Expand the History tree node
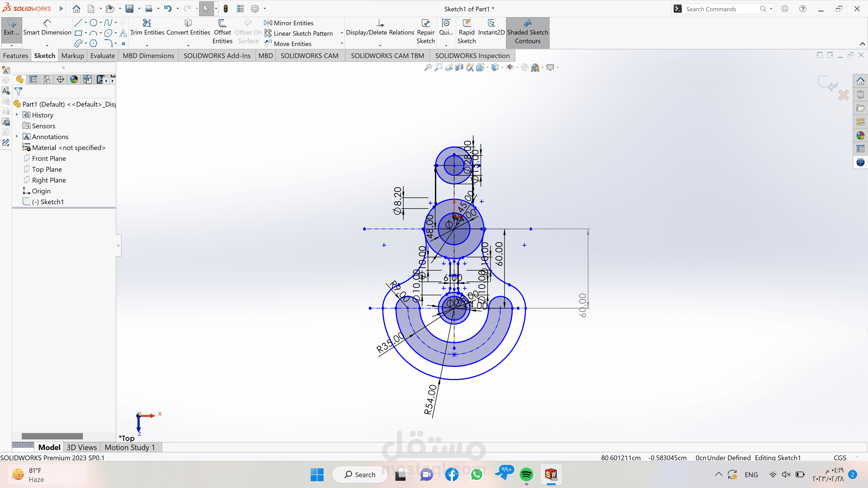Viewport: 868px width, 488px height. point(17,115)
